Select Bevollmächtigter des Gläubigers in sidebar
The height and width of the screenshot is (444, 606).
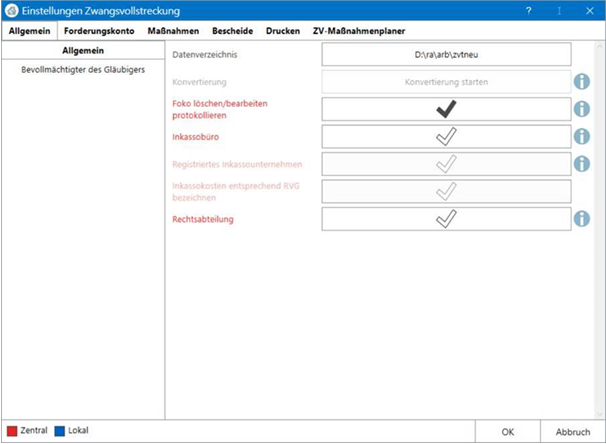(x=83, y=70)
